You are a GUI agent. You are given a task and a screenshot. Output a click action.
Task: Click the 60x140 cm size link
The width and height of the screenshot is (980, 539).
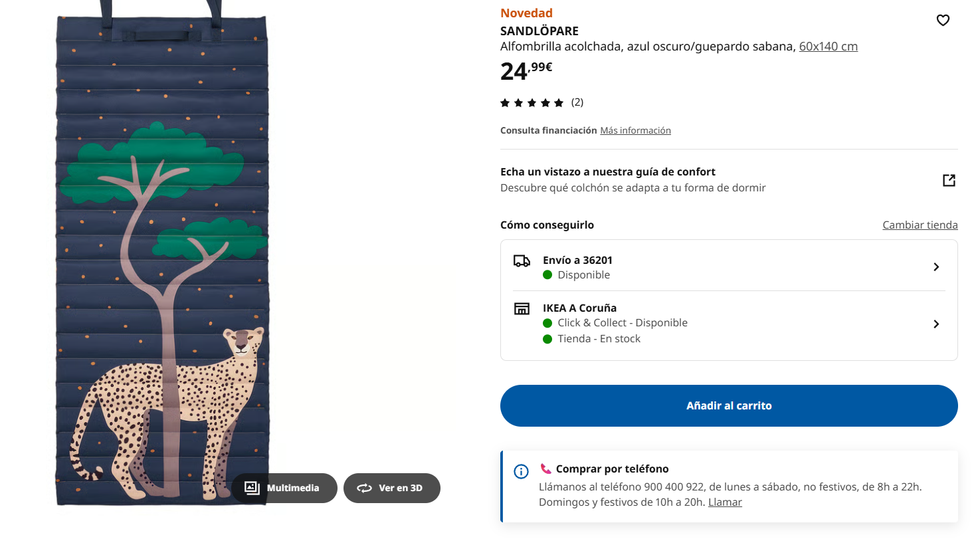828,47
